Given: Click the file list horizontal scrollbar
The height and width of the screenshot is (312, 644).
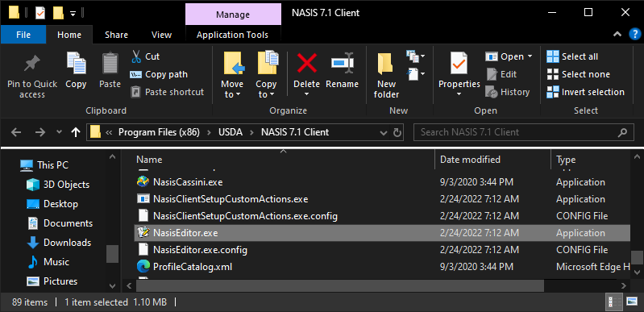Looking at the screenshot, I should [340, 285].
